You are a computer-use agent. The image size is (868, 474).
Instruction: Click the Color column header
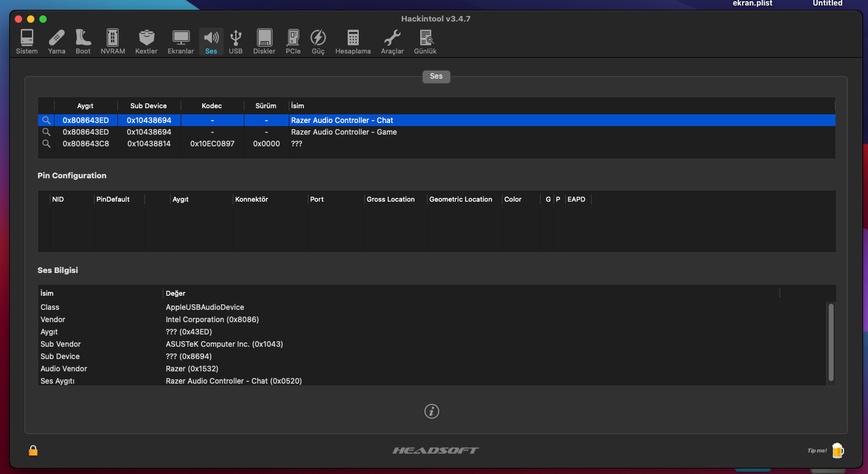513,199
